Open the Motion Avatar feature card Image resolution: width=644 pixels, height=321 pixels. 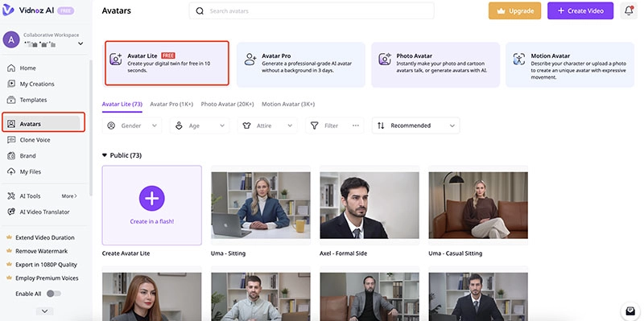click(x=570, y=64)
